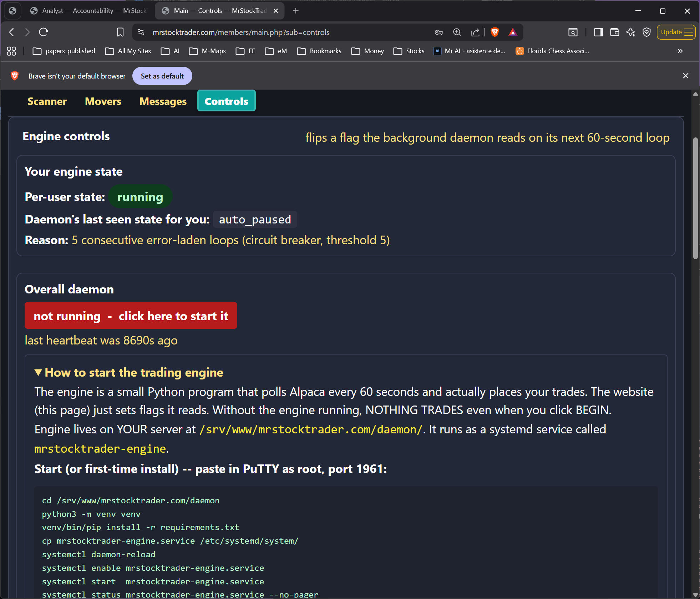Image resolution: width=700 pixels, height=599 pixels.
Task: Open Mr AI asistente bookmark
Action: pos(470,51)
